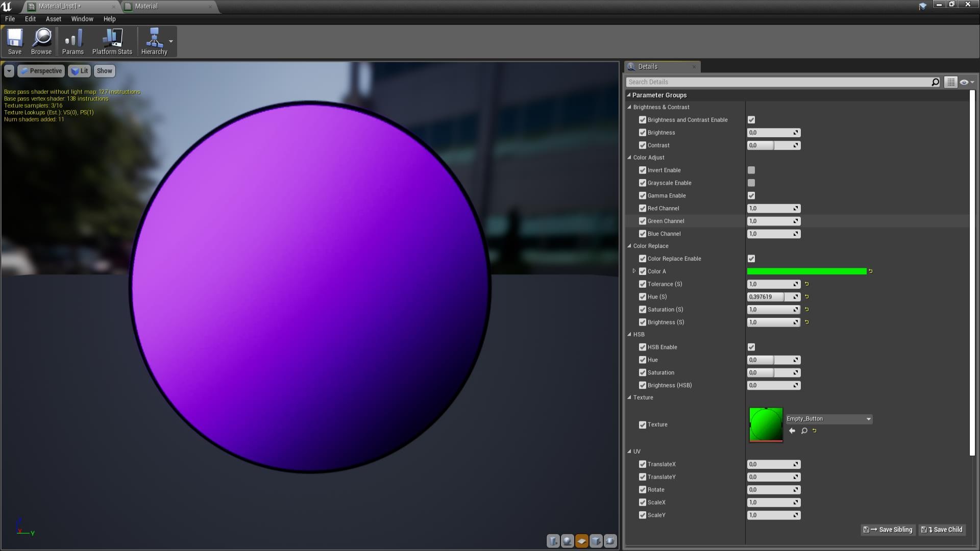Disable the HSB Enable checkbox
980x551 pixels.
pos(751,347)
